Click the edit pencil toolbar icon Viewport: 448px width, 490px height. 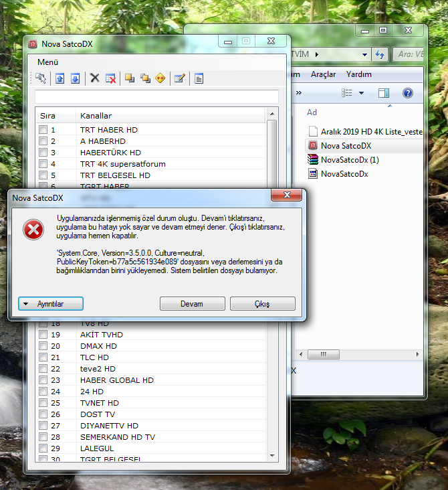pyautogui.click(x=179, y=78)
